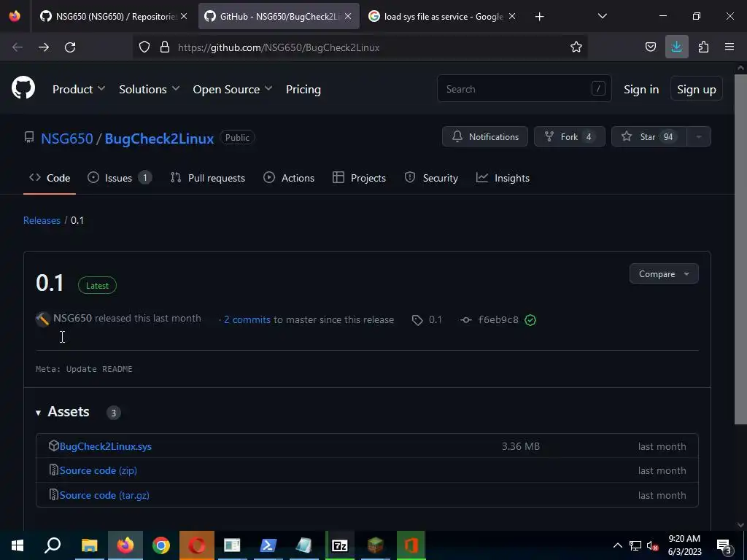Open Minecraft block icon in taskbar
747x560 pixels.
click(376, 545)
